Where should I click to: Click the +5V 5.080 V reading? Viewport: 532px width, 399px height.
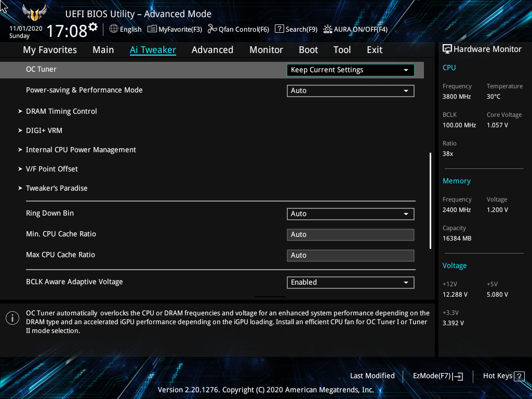point(497,295)
